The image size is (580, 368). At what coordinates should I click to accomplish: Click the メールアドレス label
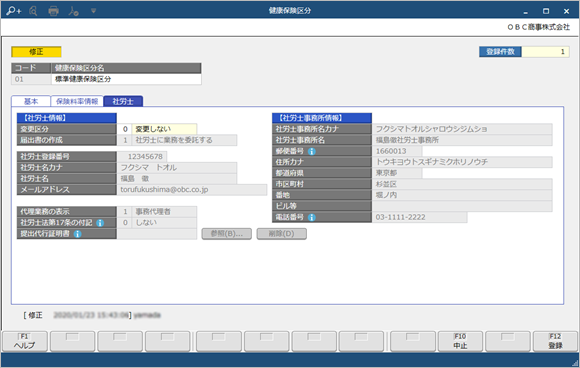pyautogui.click(x=67, y=190)
